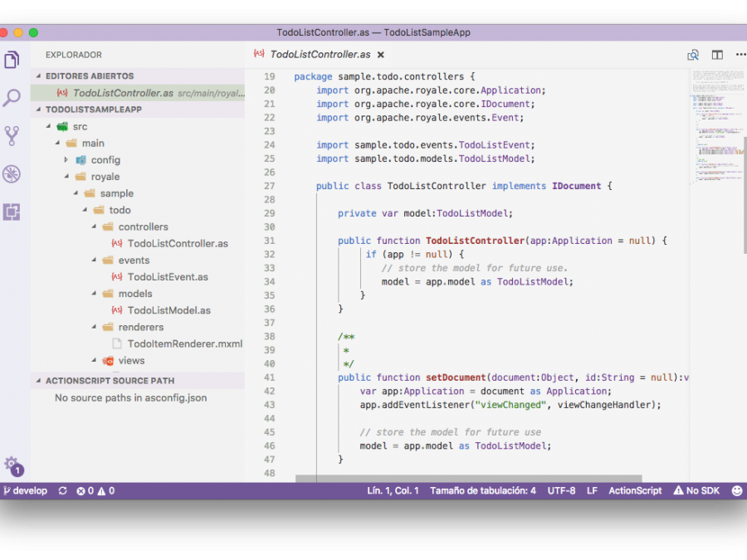Click the split editor icon

[x=717, y=55]
